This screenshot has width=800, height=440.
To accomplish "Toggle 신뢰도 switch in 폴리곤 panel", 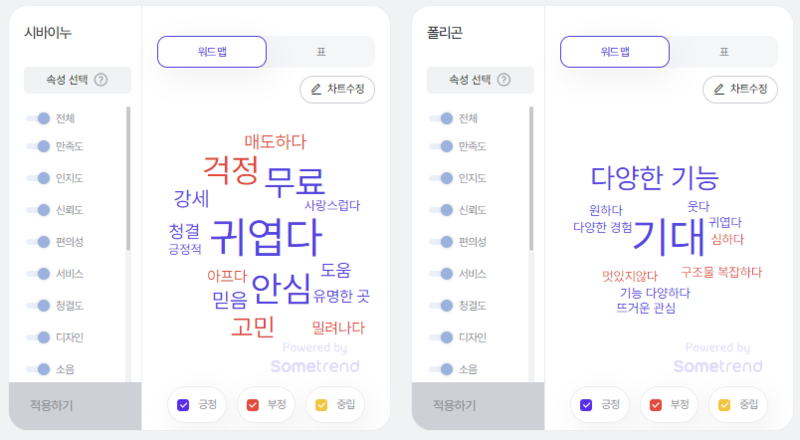I will pyautogui.click(x=442, y=210).
